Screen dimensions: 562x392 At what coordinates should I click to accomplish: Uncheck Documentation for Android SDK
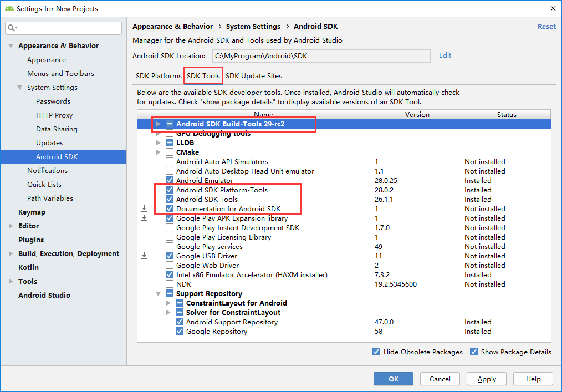(x=170, y=208)
